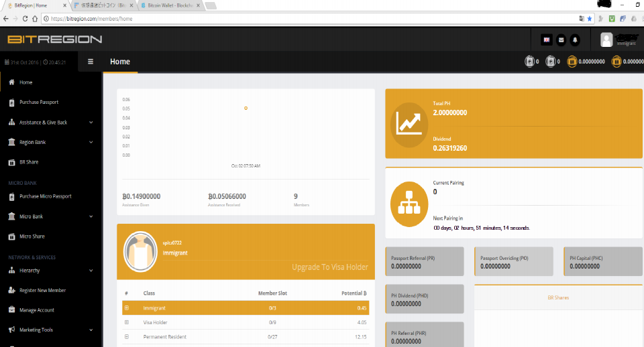Click Purchase Micro Passport link

pyautogui.click(x=46, y=196)
